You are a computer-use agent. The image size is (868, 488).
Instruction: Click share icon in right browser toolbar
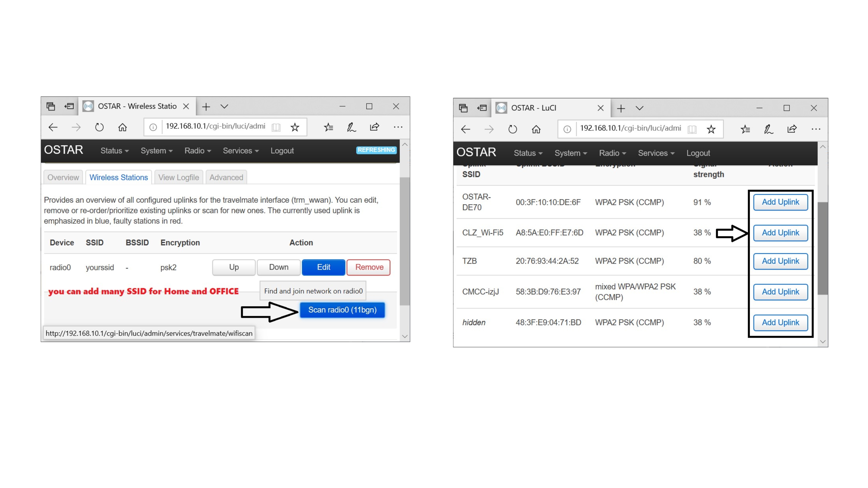(x=792, y=129)
